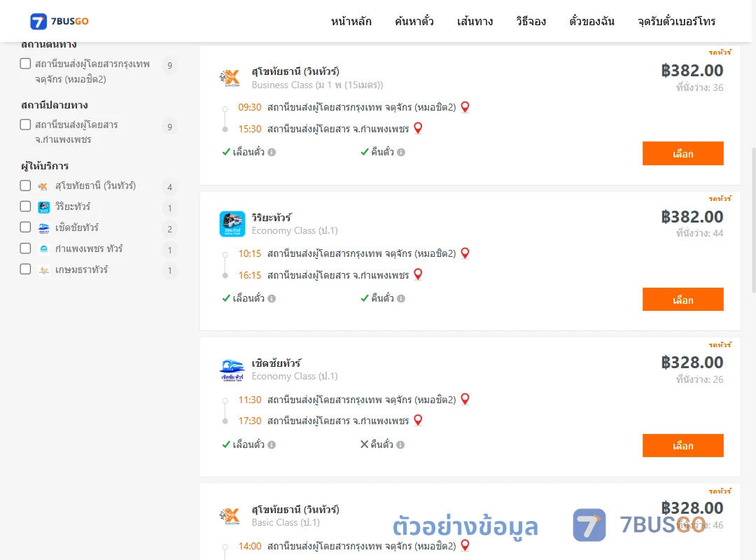This screenshot has height=560, width=756.
Task: Check the เกษมธราทัวร์ operator checkbox
Action: [26, 269]
